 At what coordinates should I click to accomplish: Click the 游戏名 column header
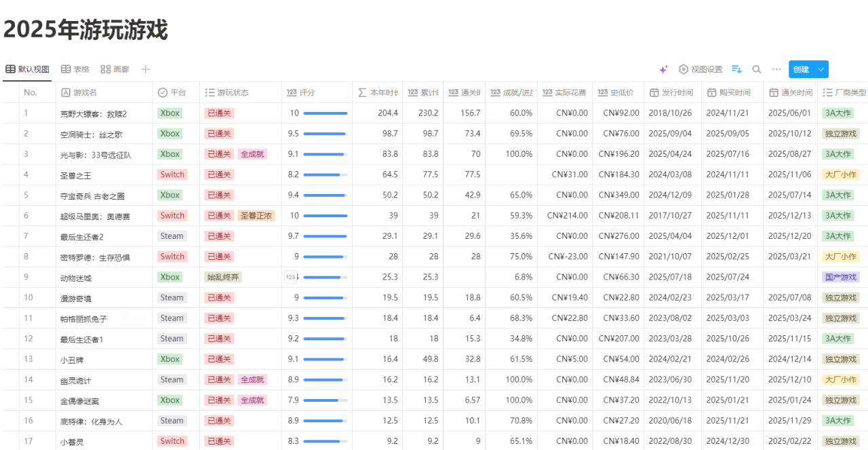pos(104,92)
